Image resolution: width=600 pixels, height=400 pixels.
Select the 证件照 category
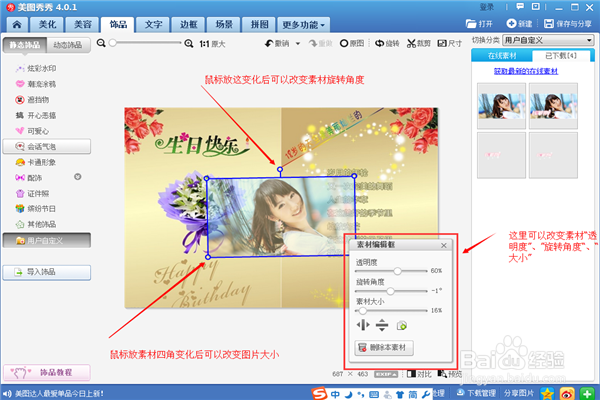[x=32, y=194]
